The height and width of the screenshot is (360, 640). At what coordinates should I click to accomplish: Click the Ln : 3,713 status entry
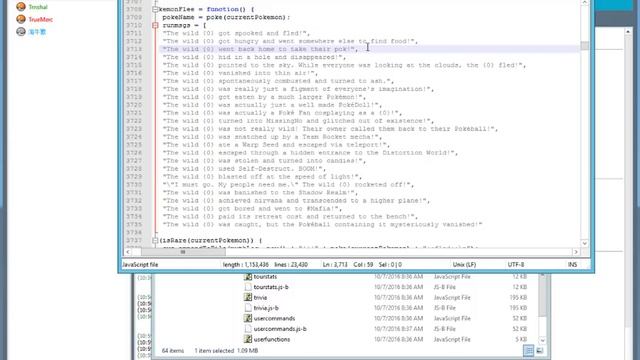335,264
